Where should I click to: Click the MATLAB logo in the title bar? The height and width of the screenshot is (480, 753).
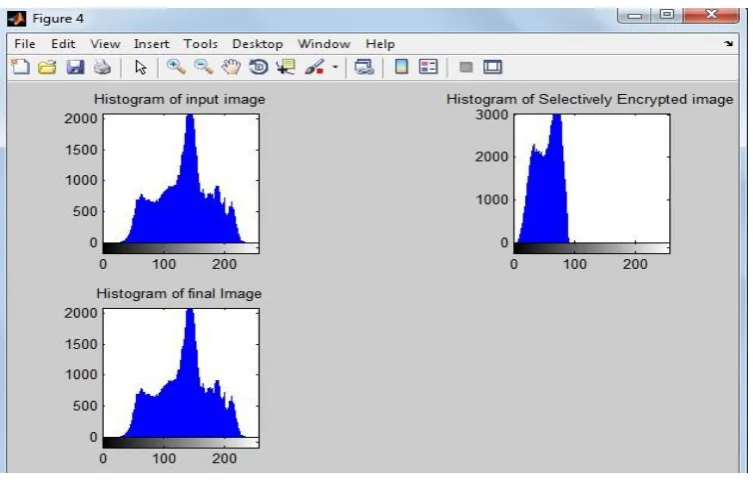coord(17,19)
